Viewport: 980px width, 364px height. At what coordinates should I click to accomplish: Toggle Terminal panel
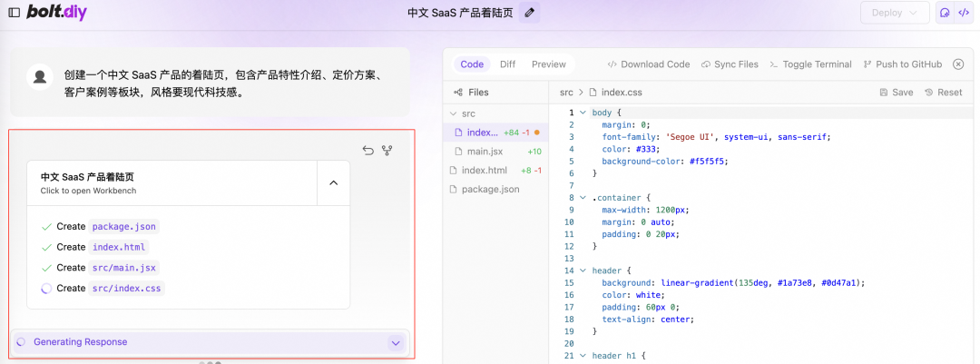pyautogui.click(x=810, y=64)
